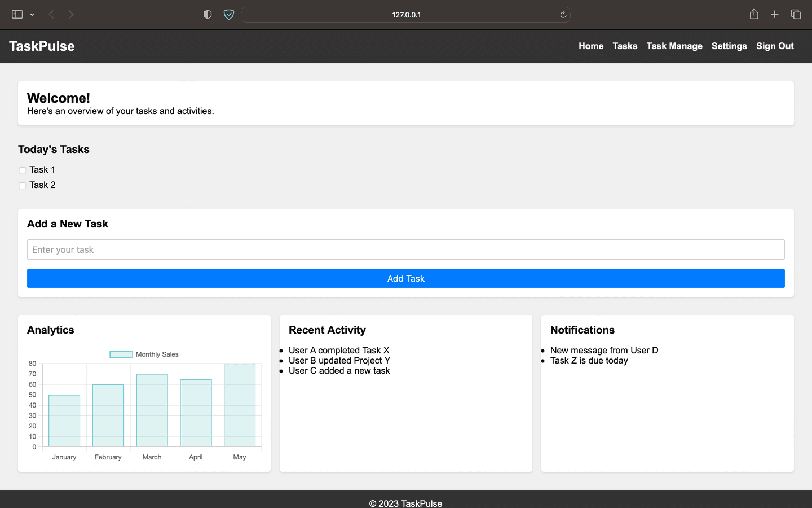
Task: Click the Notifications heading
Action: (582, 330)
